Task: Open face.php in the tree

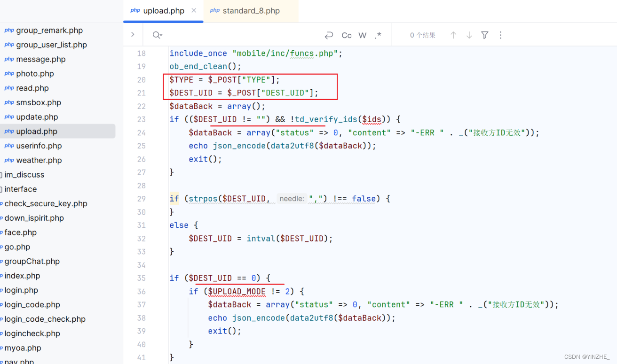Action: click(21, 232)
